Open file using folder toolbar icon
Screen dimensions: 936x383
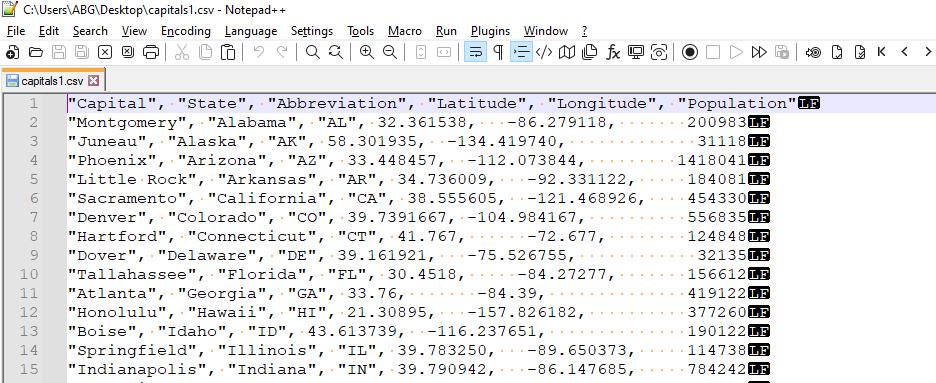[36, 52]
